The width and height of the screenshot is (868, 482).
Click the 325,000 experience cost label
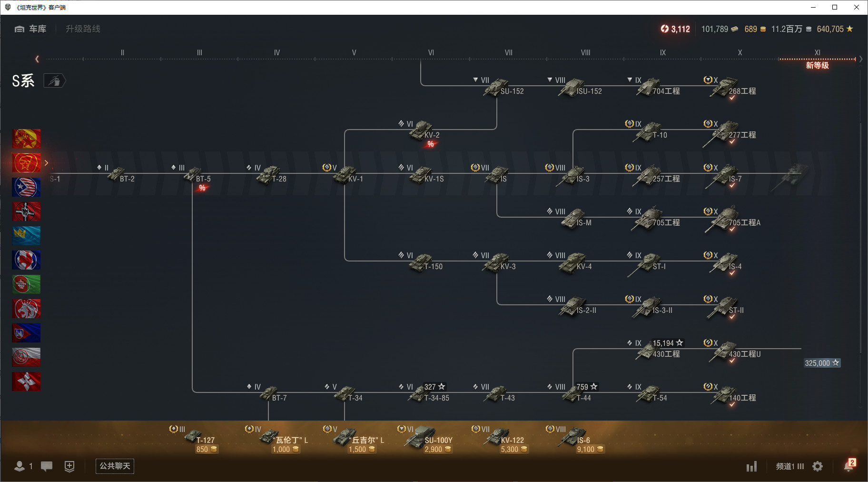coord(822,363)
